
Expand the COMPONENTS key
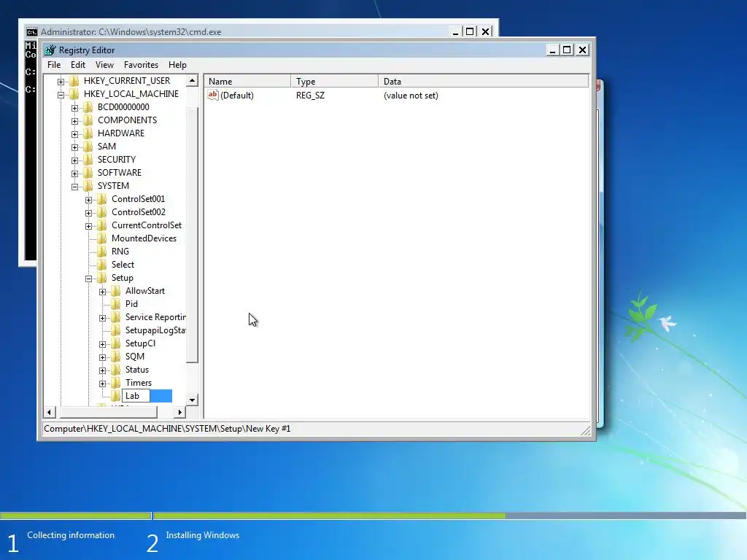75,122
